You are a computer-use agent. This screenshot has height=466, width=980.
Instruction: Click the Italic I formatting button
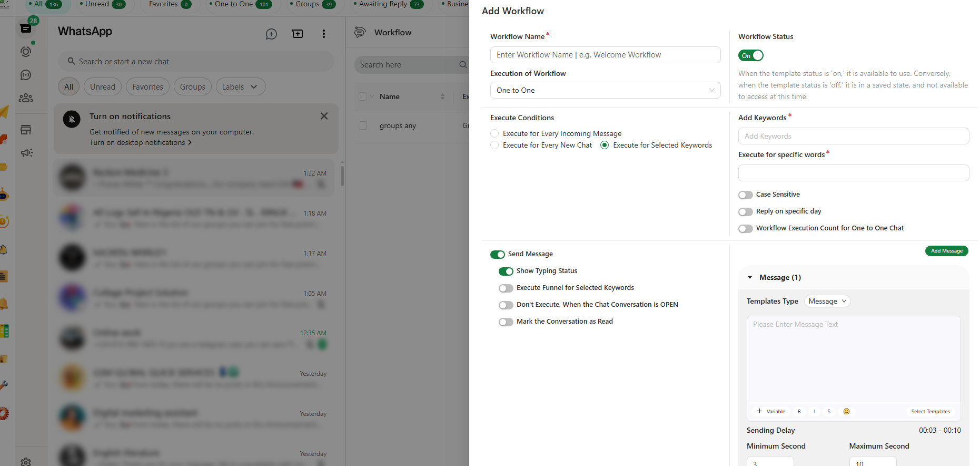pyautogui.click(x=814, y=412)
